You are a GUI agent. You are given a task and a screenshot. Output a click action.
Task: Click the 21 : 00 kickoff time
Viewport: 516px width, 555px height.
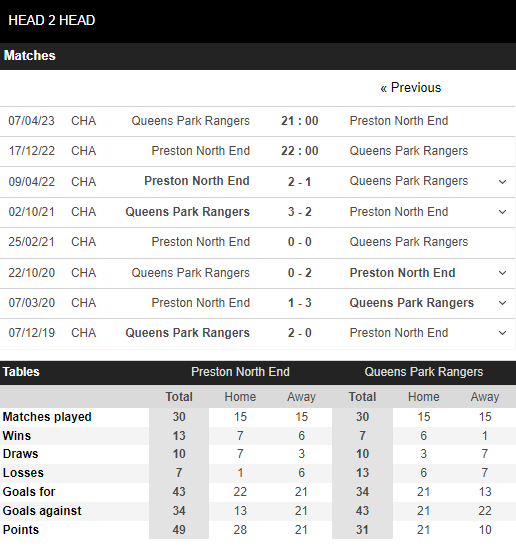(x=299, y=121)
